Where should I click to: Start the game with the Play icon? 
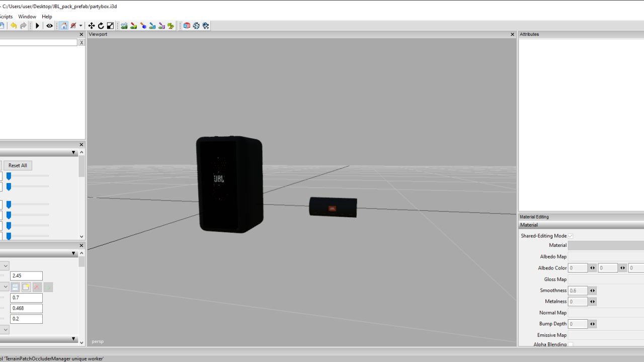[37, 26]
